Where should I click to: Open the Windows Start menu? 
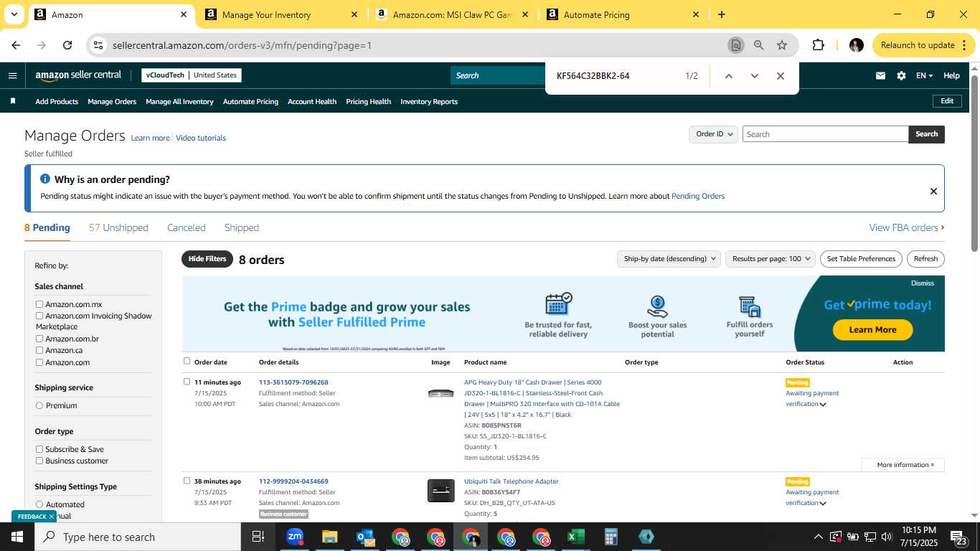(x=17, y=537)
